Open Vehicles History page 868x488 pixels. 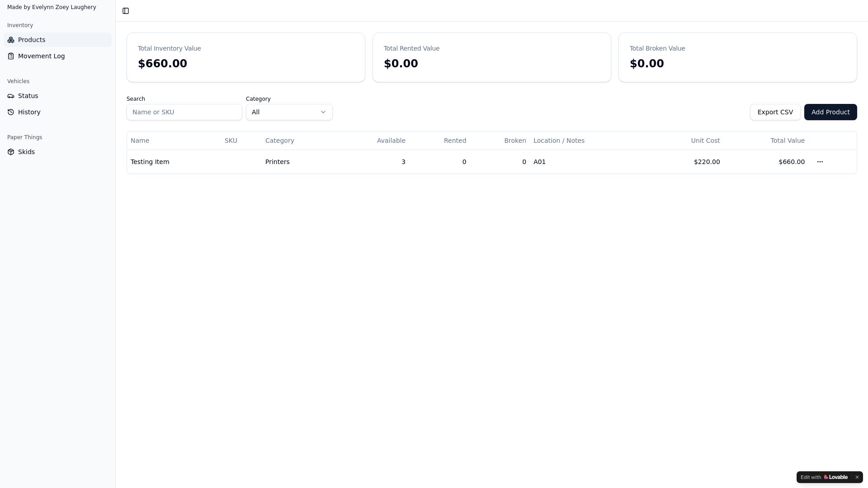(x=57, y=112)
